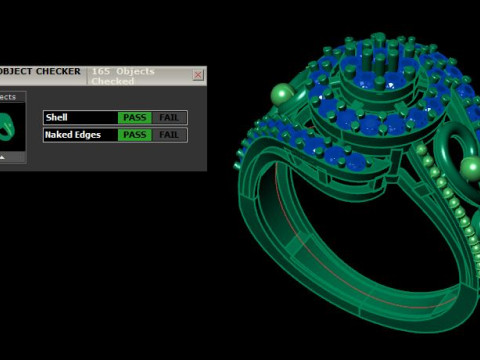The width and height of the screenshot is (480, 360).
Task: Click the "165 Objects Checked" status text
Action: [x=123, y=76]
